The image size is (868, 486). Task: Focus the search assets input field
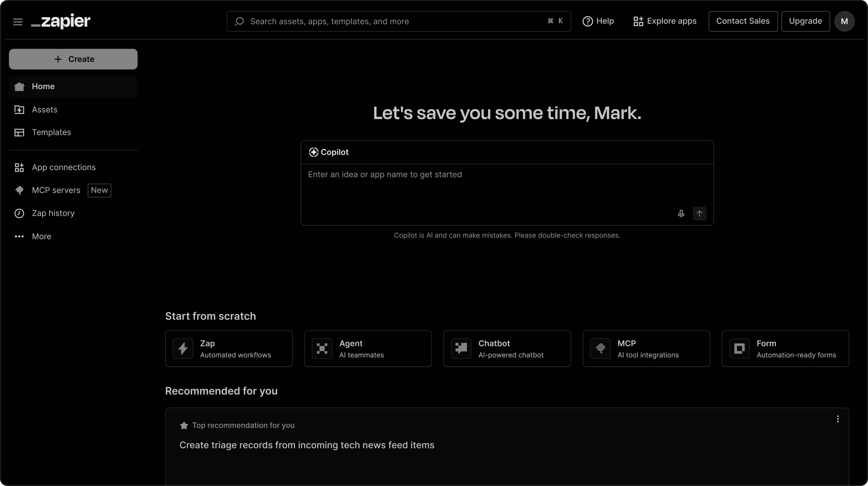pos(399,21)
